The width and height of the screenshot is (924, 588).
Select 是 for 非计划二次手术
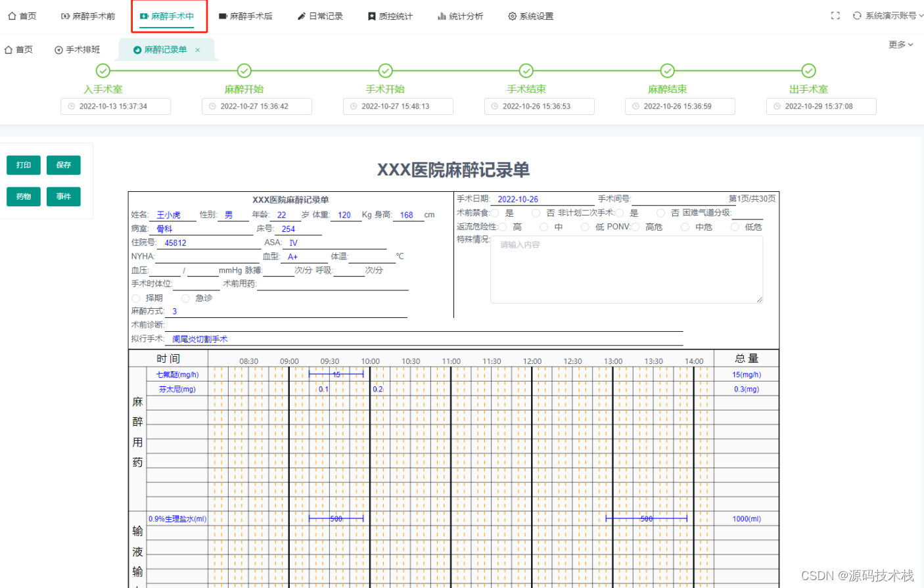(620, 213)
